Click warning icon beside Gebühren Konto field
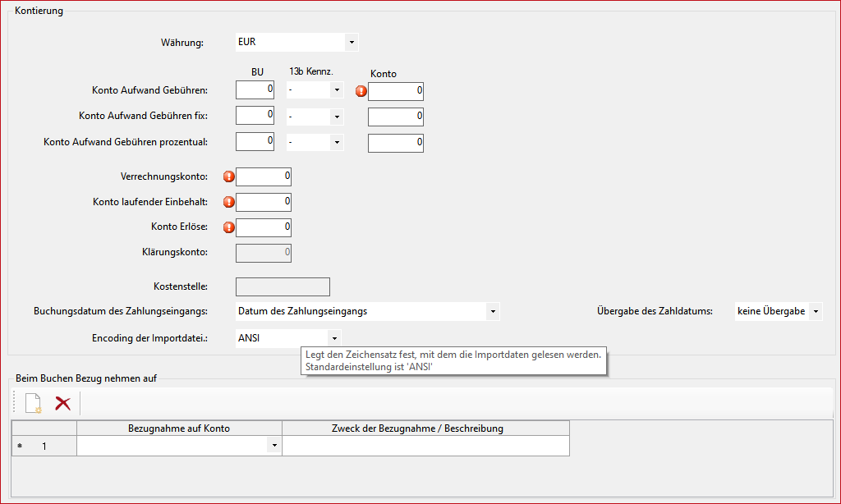Viewport: 841px width, 504px height. click(x=361, y=91)
